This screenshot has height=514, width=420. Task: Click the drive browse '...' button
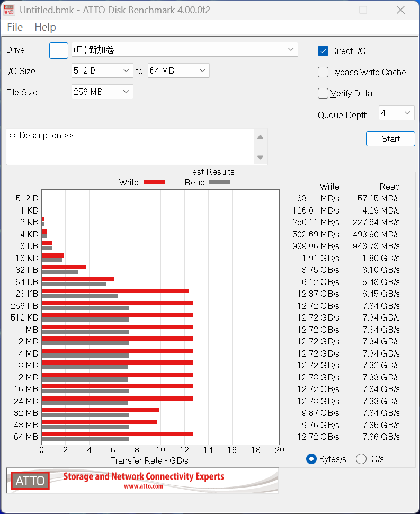point(59,50)
